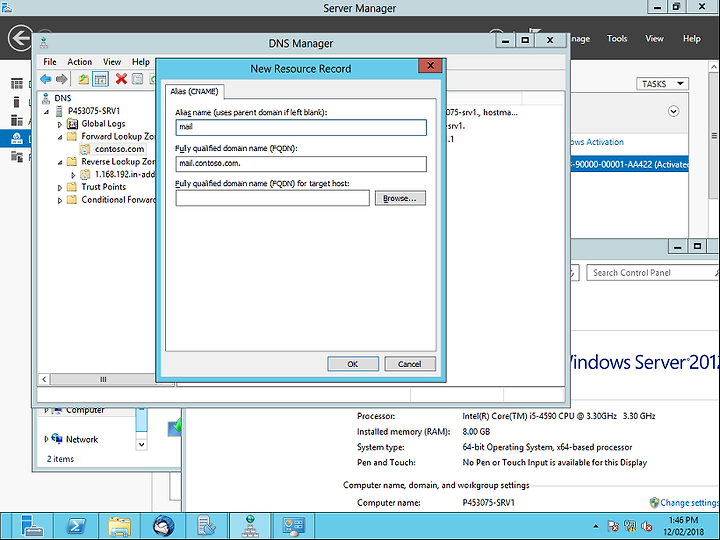Viewport: 720px width, 540px height.
Task: Select the contoso.com zone in tree
Action: pyautogui.click(x=119, y=149)
